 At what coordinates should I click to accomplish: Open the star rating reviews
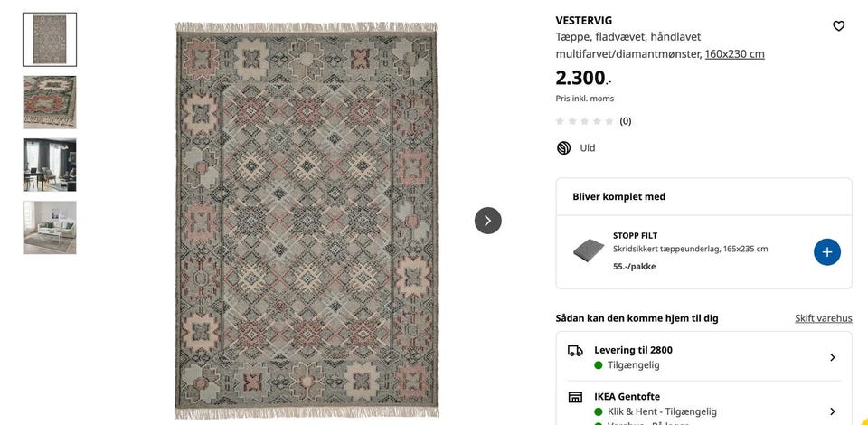(x=584, y=121)
